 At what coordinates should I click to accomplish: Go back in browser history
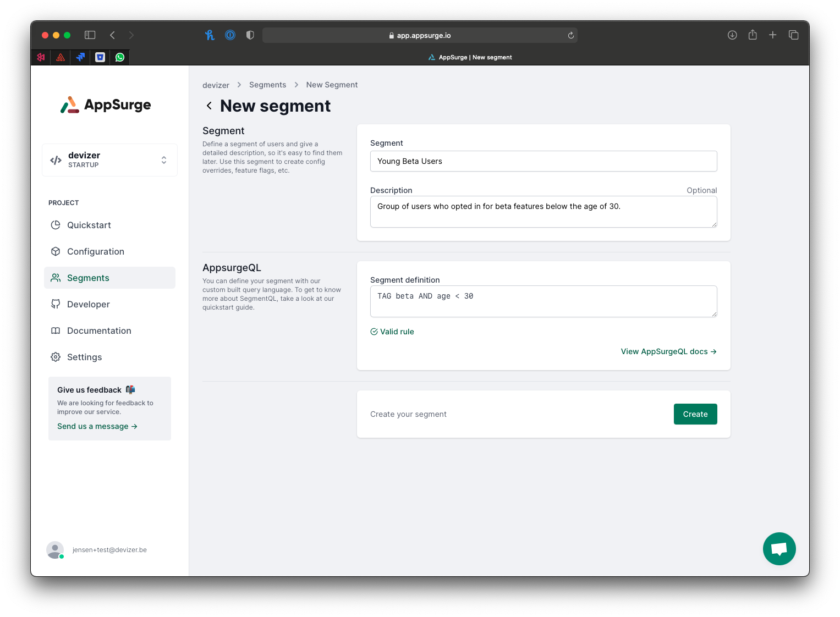pyautogui.click(x=112, y=35)
